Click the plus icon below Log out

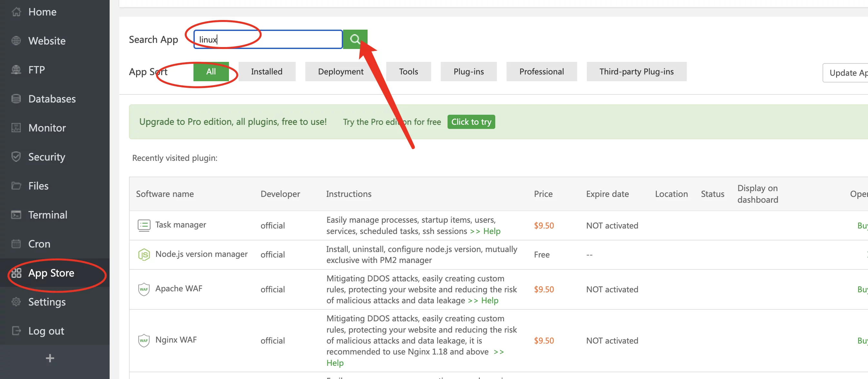click(x=50, y=358)
